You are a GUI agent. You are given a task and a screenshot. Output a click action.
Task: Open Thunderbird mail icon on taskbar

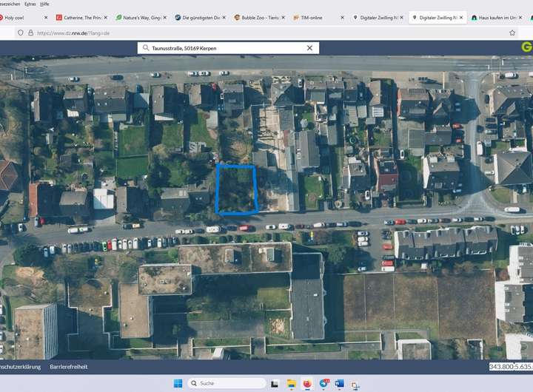[324, 383]
